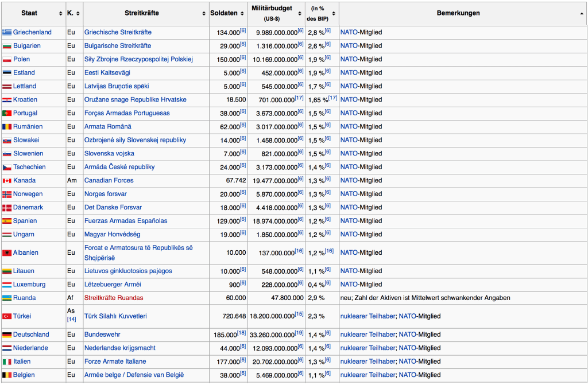Click the Greek flag icon
Viewport: 588px width, 385px height.
coord(7,32)
